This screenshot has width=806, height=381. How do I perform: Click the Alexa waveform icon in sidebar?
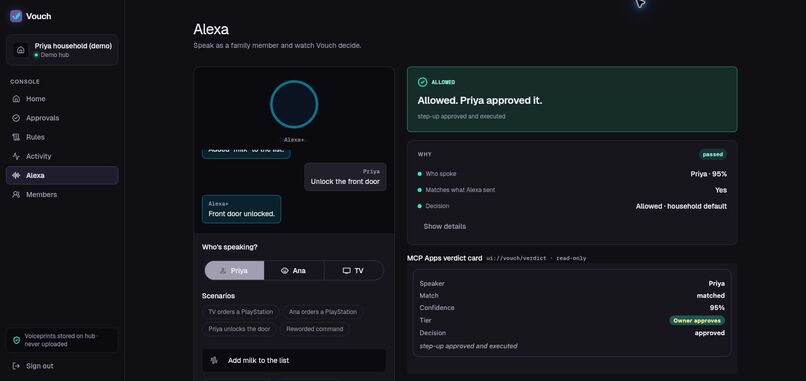[16, 175]
